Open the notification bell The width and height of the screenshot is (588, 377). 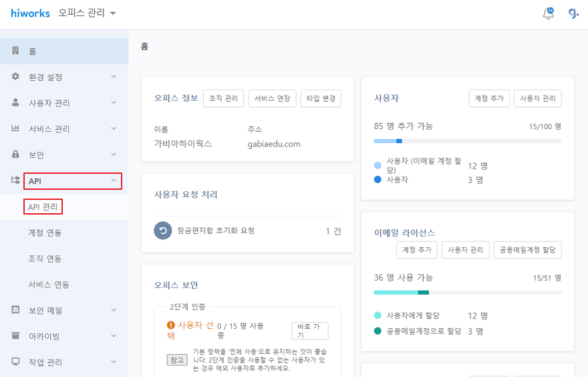coord(549,13)
